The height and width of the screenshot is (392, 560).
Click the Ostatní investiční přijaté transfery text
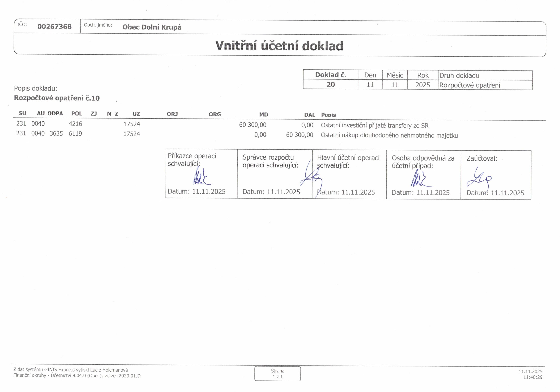[x=374, y=125]
